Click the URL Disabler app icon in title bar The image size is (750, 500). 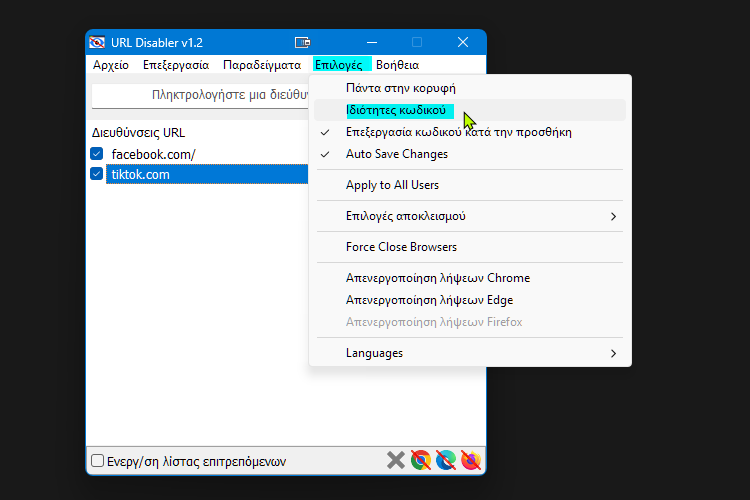tap(98, 42)
